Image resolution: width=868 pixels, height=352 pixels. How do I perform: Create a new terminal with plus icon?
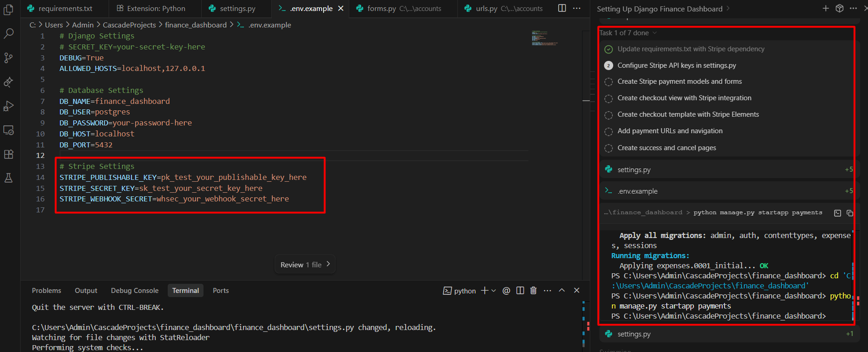[x=484, y=291]
